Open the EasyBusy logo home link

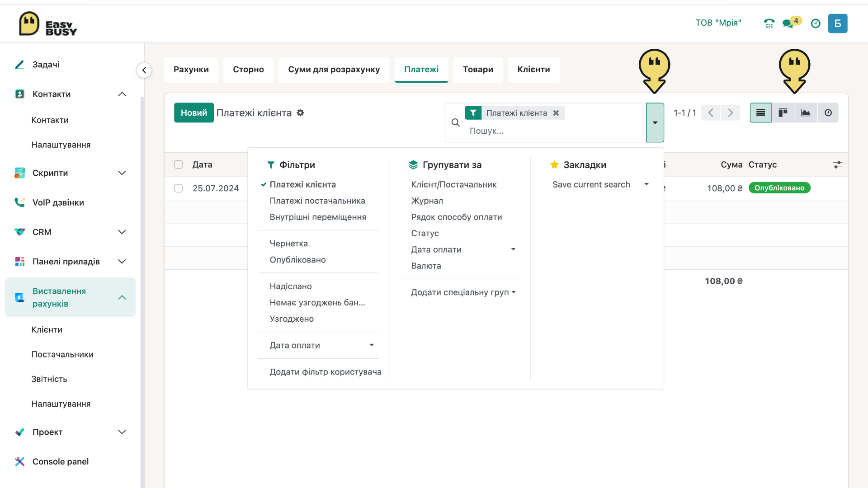(48, 23)
